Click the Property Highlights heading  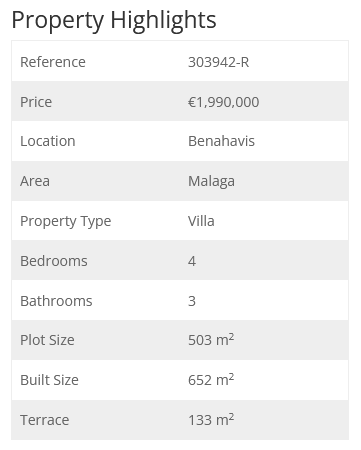(114, 21)
